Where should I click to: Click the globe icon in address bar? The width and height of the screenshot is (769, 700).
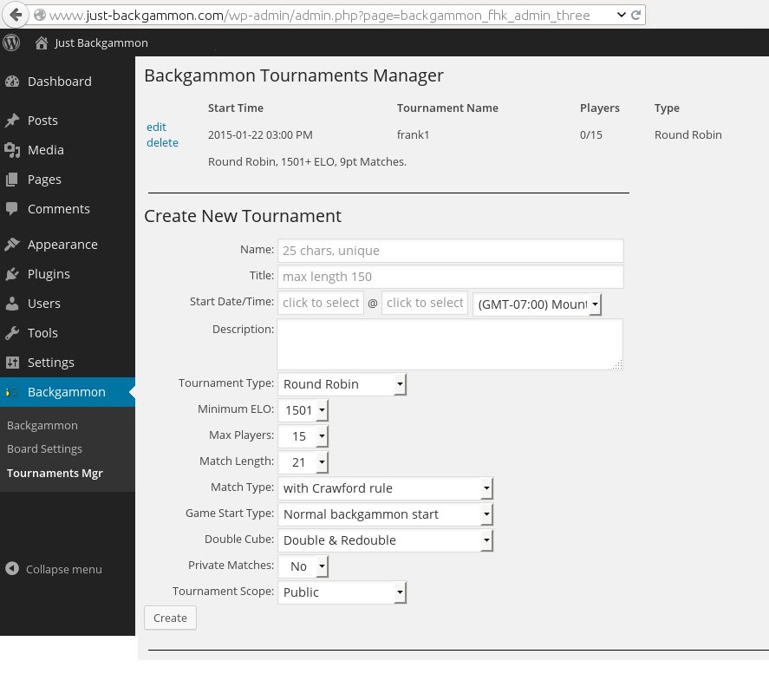40,16
